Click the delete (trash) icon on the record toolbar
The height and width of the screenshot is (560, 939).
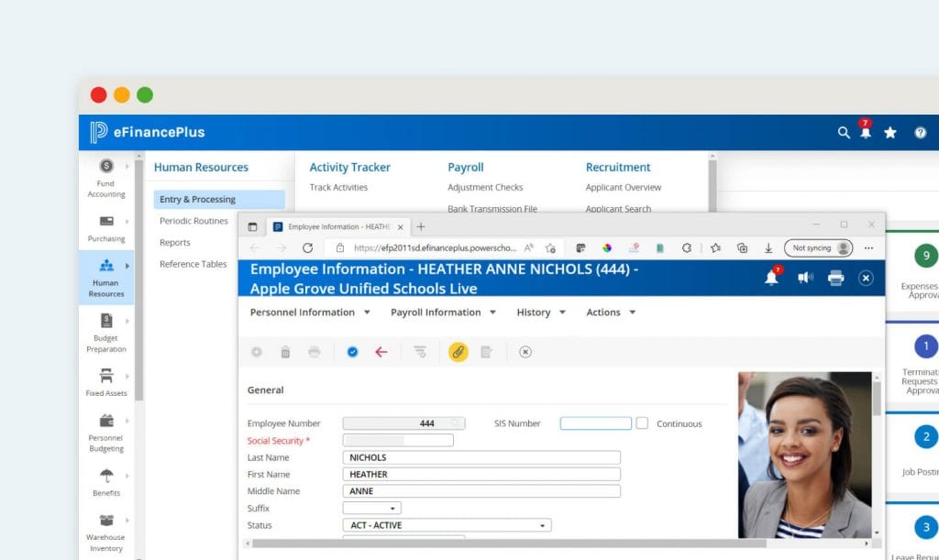[x=285, y=351]
